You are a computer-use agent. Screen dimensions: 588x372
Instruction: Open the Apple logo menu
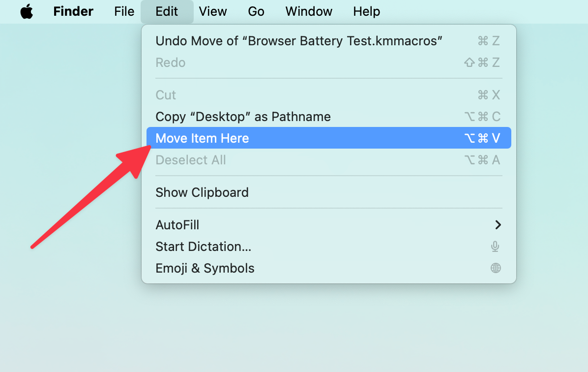coord(27,11)
